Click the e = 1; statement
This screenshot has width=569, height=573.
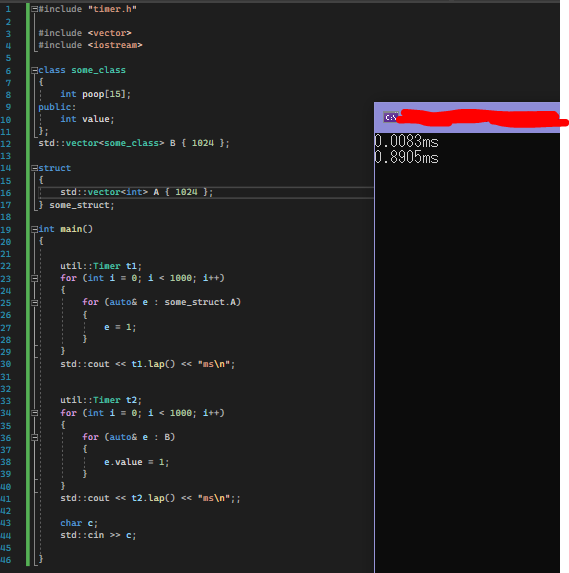click(x=120, y=327)
